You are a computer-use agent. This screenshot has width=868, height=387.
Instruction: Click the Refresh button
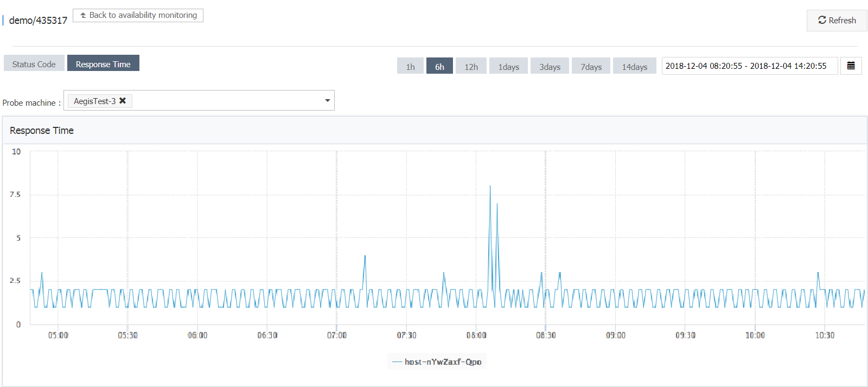pos(837,20)
